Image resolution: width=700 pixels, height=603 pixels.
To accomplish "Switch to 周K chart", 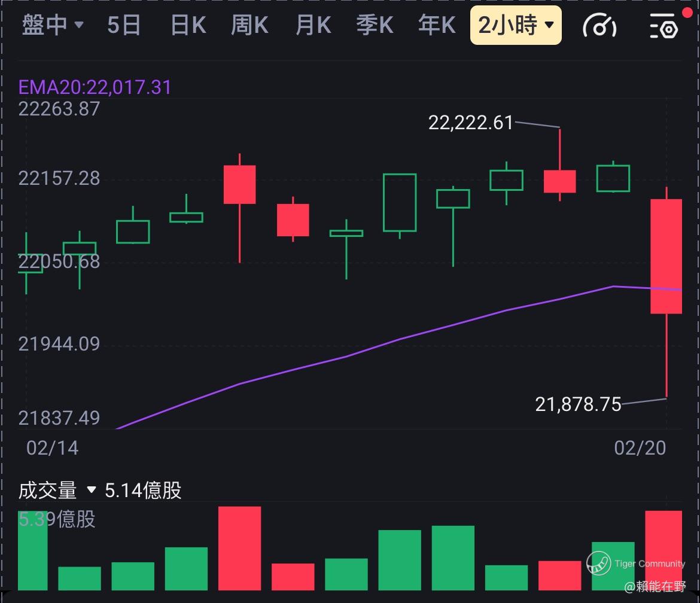I will click(249, 26).
